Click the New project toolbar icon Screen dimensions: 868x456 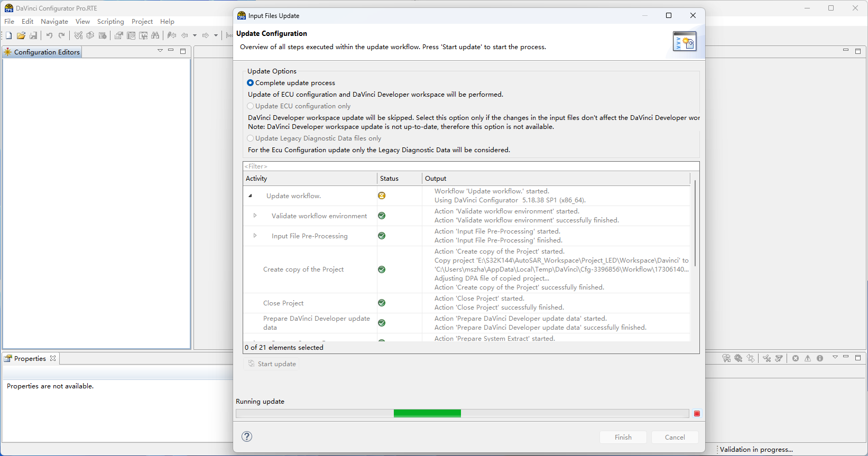pyautogui.click(x=8, y=35)
